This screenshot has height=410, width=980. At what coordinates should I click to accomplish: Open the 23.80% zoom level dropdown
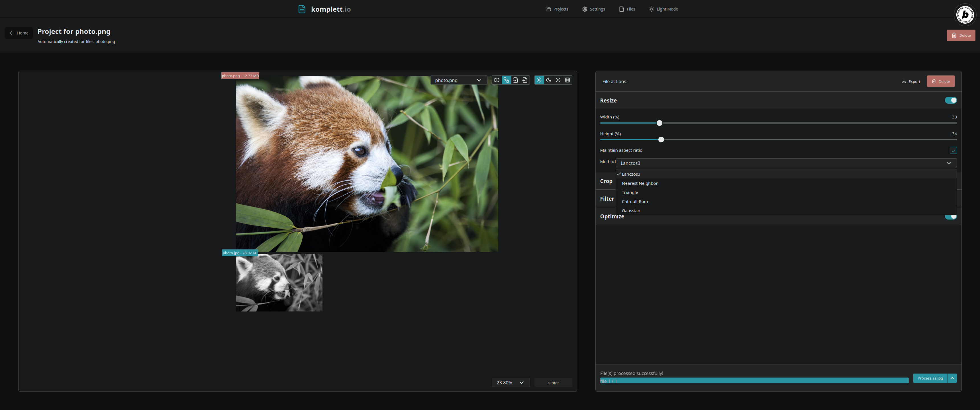point(510,383)
